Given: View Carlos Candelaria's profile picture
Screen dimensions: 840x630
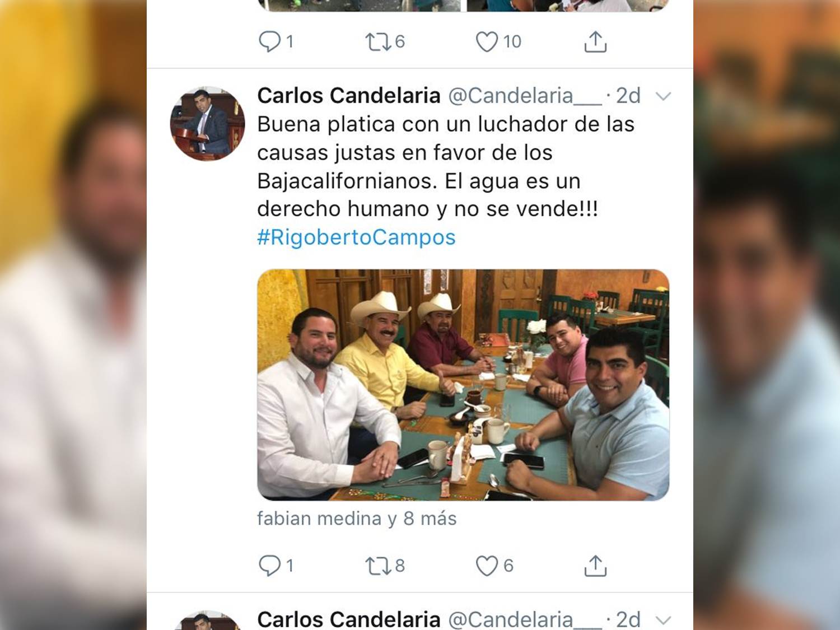Looking at the screenshot, I should pos(208,124).
